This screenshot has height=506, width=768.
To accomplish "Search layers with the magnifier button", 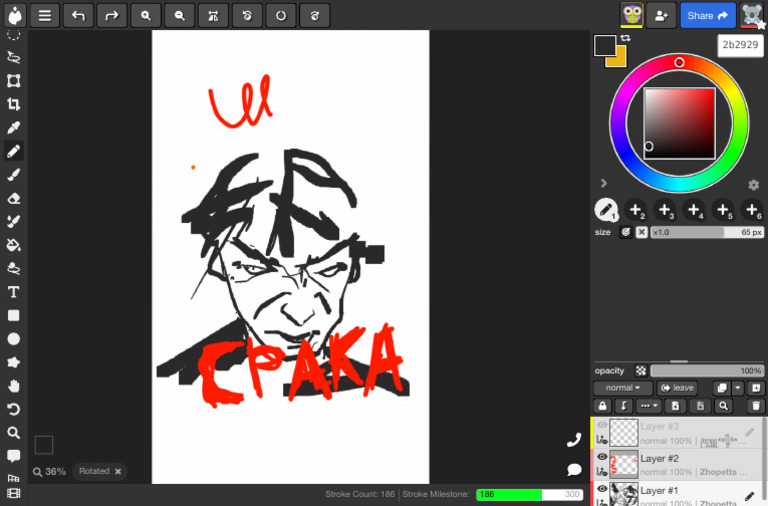I will [723, 406].
